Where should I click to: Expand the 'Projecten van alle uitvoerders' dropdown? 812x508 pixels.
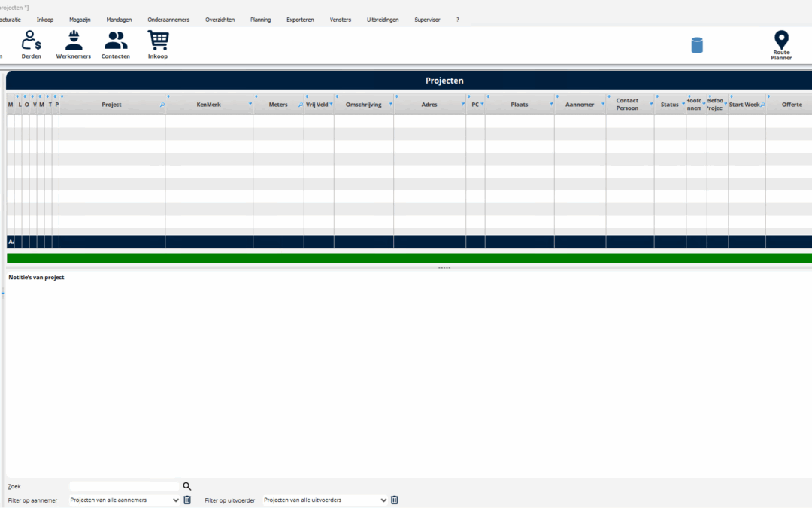(325, 500)
